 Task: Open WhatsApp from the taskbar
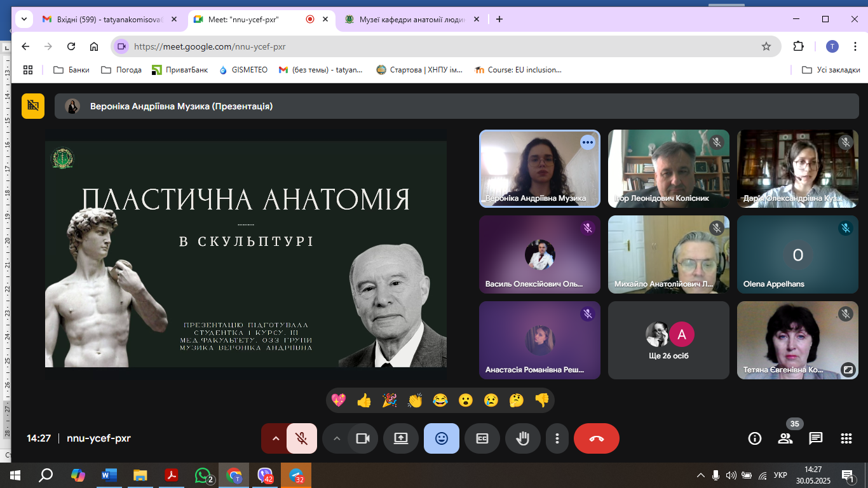click(x=203, y=475)
